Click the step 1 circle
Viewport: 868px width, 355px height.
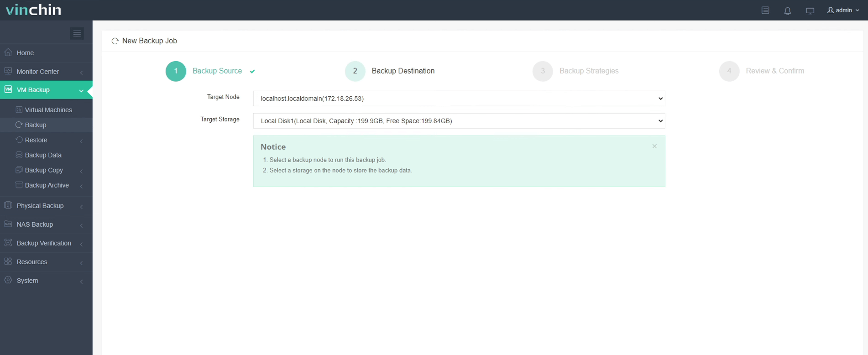pos(176,71)
